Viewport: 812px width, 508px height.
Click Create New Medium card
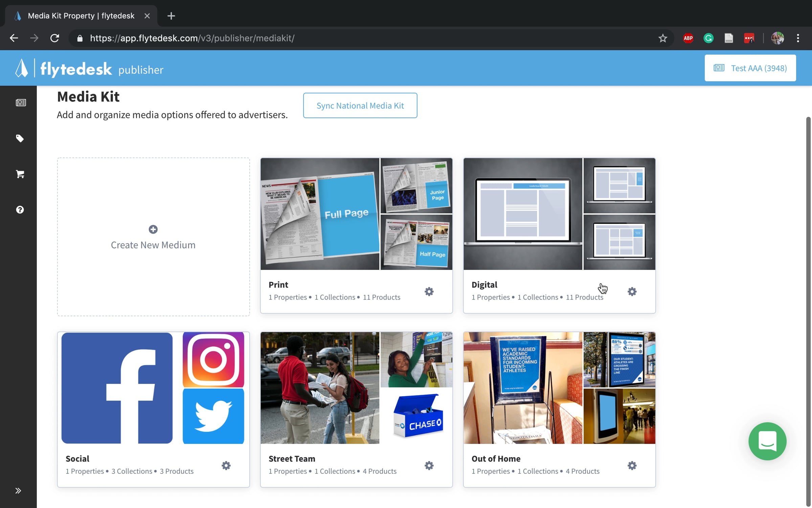tap(153, 237)
